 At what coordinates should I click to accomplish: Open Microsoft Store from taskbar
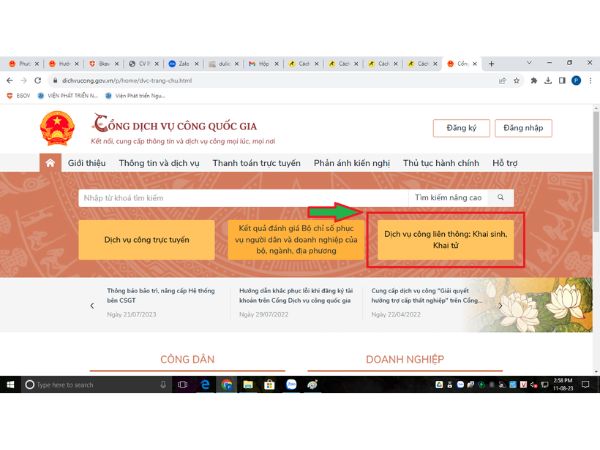pos(269,385)
